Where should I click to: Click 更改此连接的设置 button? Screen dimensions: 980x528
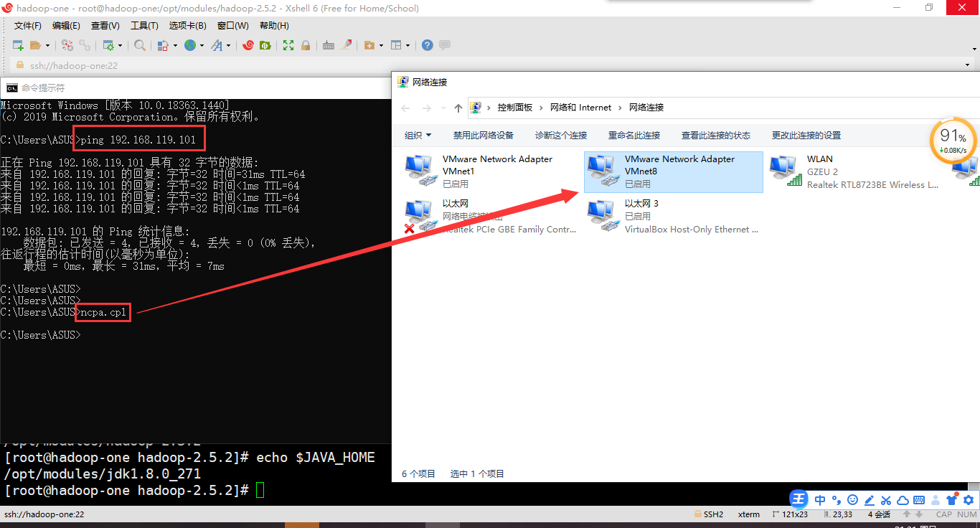(x=806, y=135)
